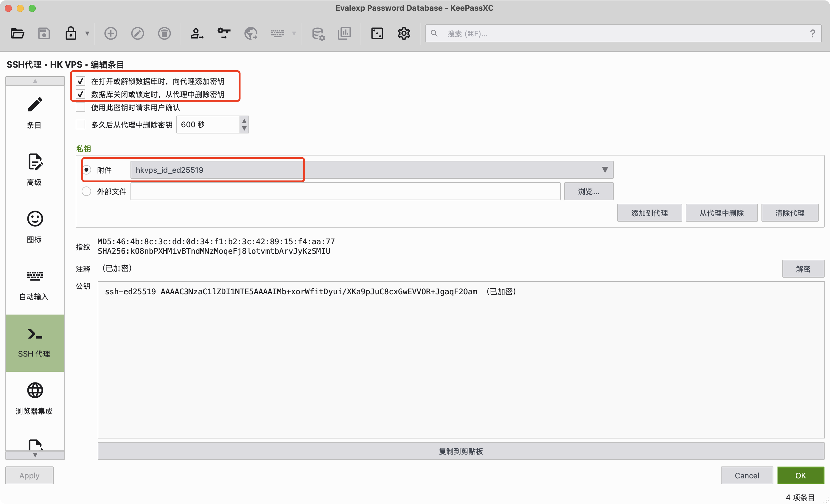Screen dimensions: 830x504
Task: Click the database settings icon
Action: point(318,33)
